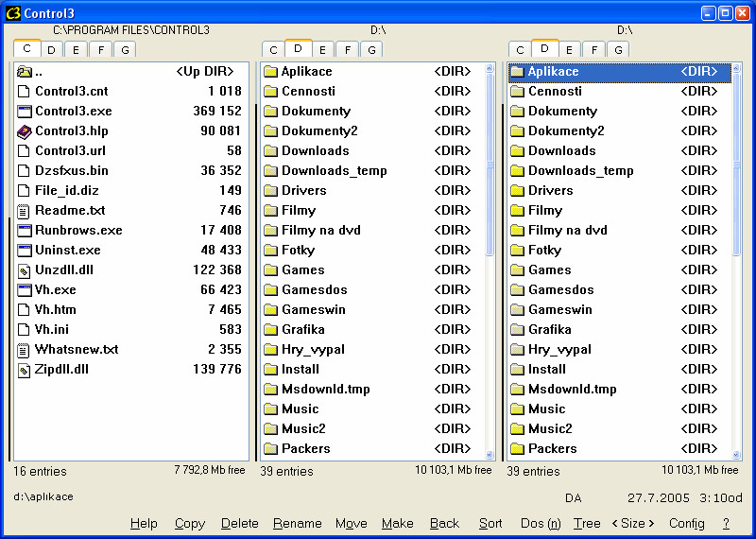Switch left panel to drive D tab
756x539 pixels.
point(52,49)
